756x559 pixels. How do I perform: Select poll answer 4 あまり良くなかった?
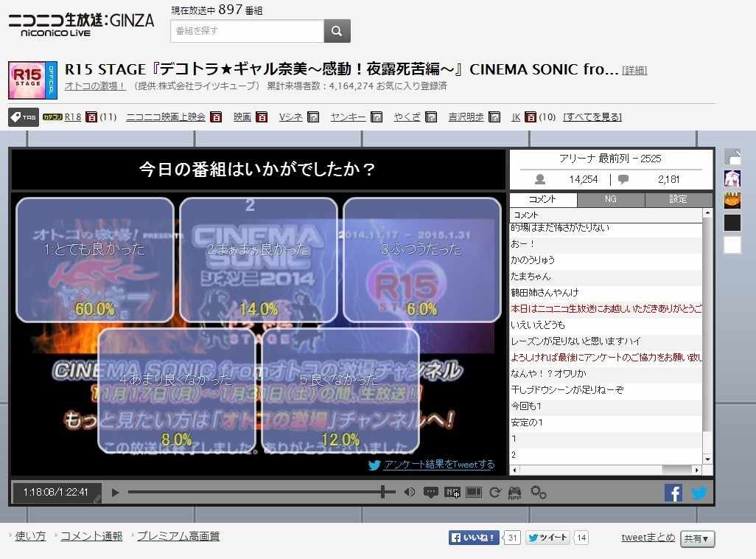point(176,390)
